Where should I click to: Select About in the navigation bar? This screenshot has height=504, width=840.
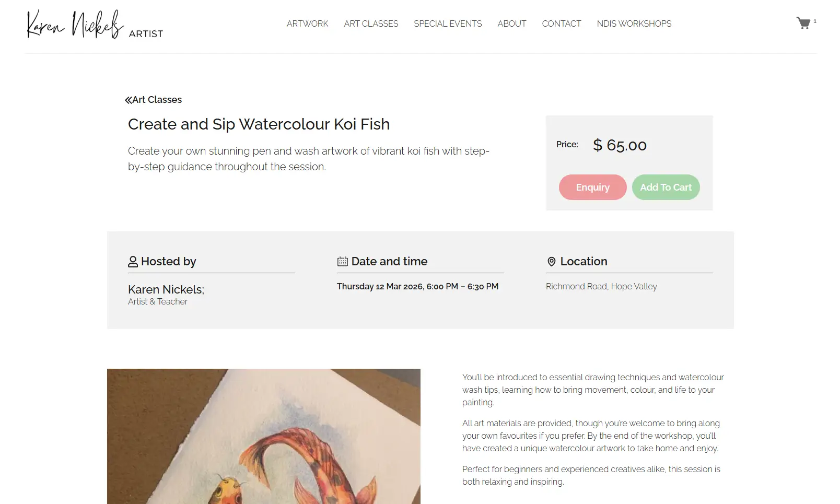tap(511, 24)
